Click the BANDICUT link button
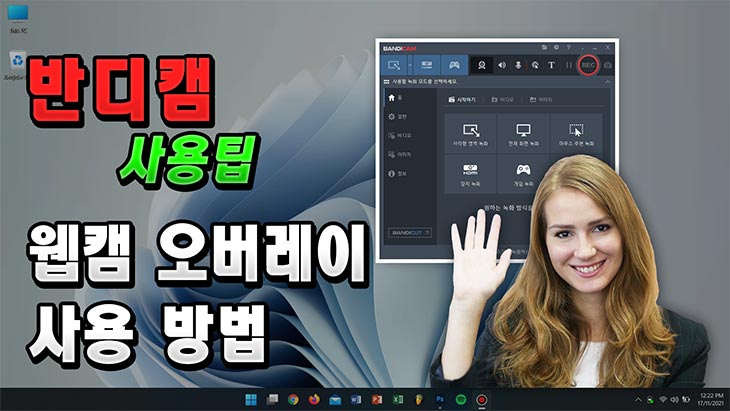 [x=409, y=232]
